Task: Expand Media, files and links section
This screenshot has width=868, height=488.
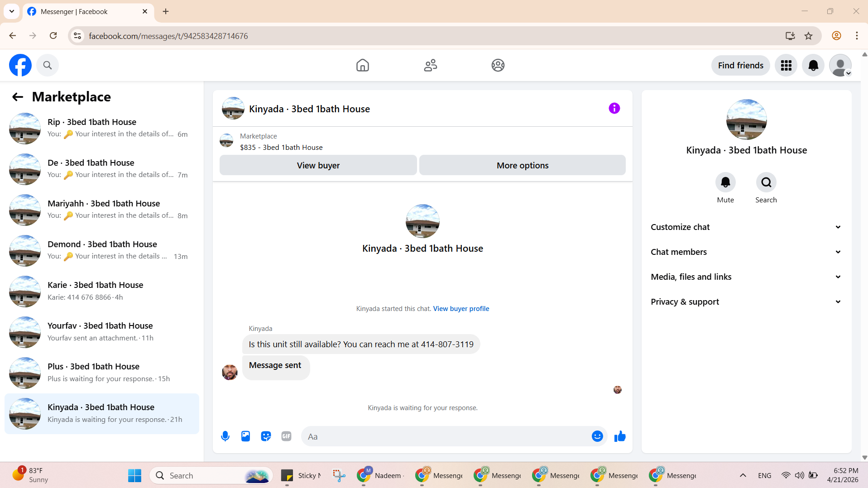Action: 746,277
